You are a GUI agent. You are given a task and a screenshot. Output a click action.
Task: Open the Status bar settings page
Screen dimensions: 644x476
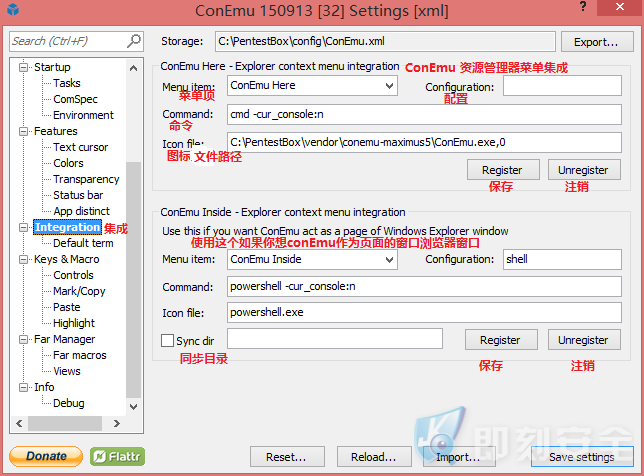point(78,195)
